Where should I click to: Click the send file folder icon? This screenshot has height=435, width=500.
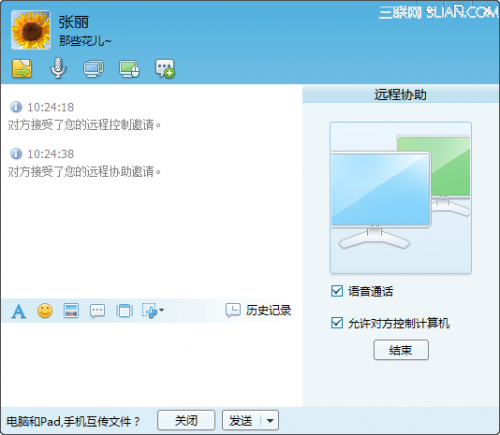pos(22,68)
